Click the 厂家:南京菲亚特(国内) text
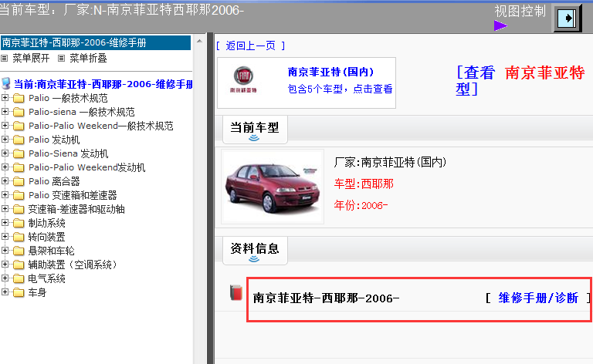This screenshot has height=364, width=593. (x=390, y=163)
